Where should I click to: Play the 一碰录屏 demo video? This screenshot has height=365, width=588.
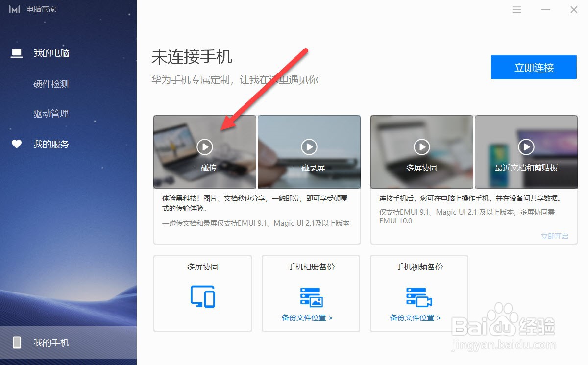pyautogui.click(x=309, y=146)
